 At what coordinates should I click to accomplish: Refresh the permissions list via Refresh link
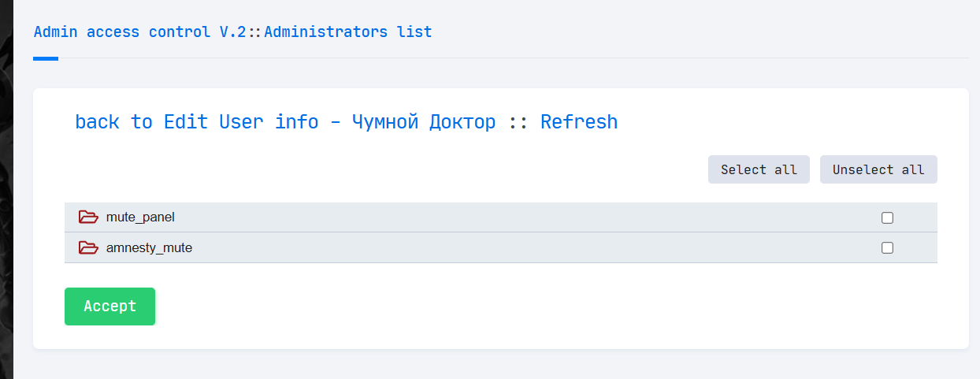pyautogui.click(x=579, y=122)
